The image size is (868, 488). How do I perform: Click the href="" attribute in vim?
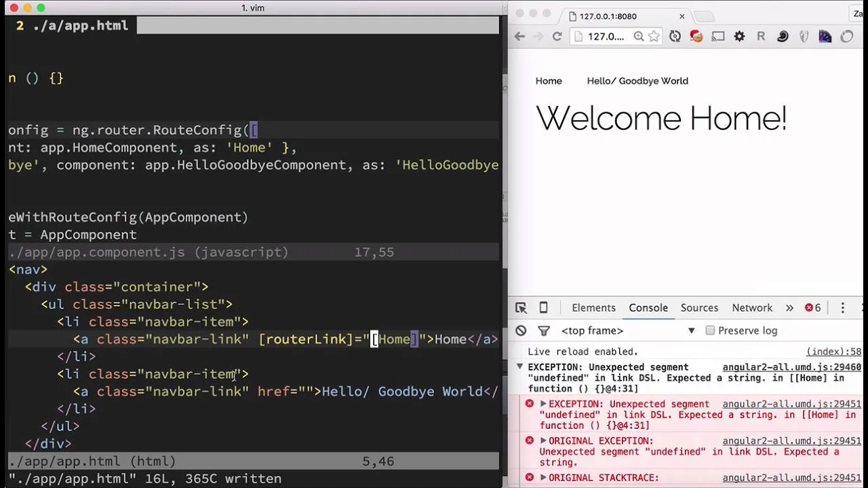click(285, 391)
